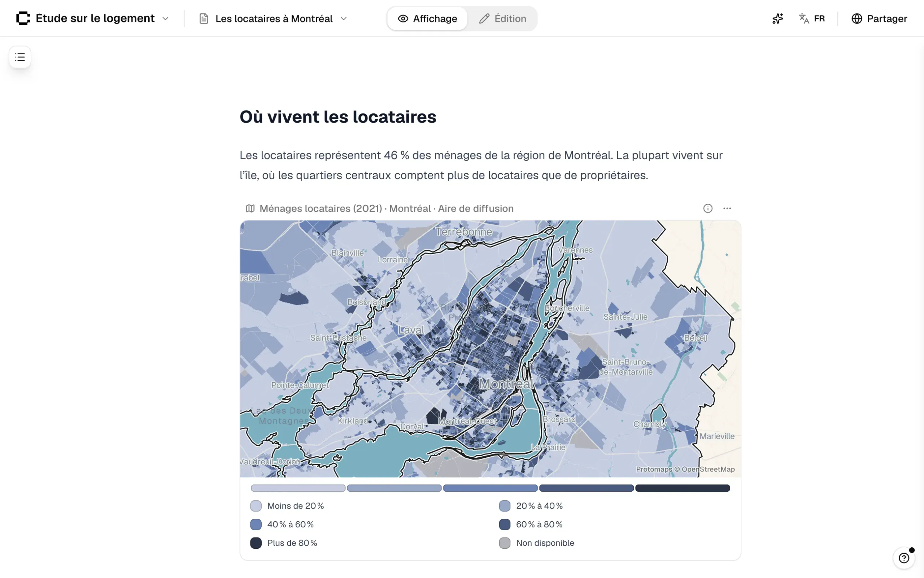The image size is (924, 578).
Task: Toggle the Non disponible legend entry
Action: tap(536, 543)
